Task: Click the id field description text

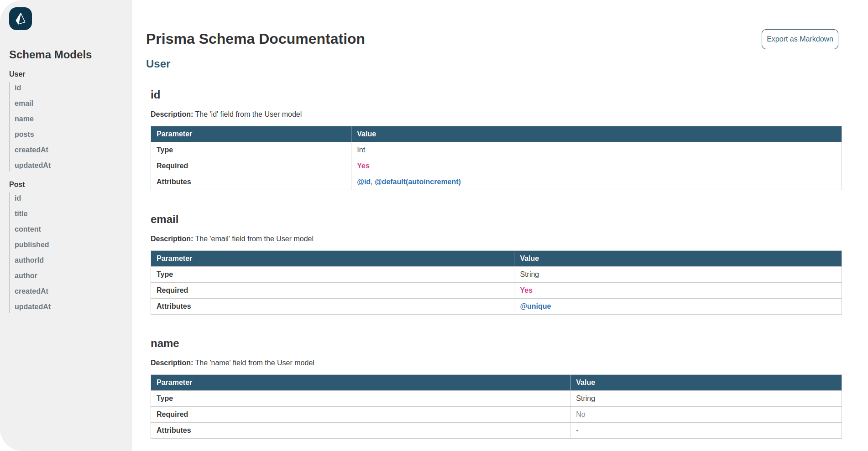Action: coord(226,114)
